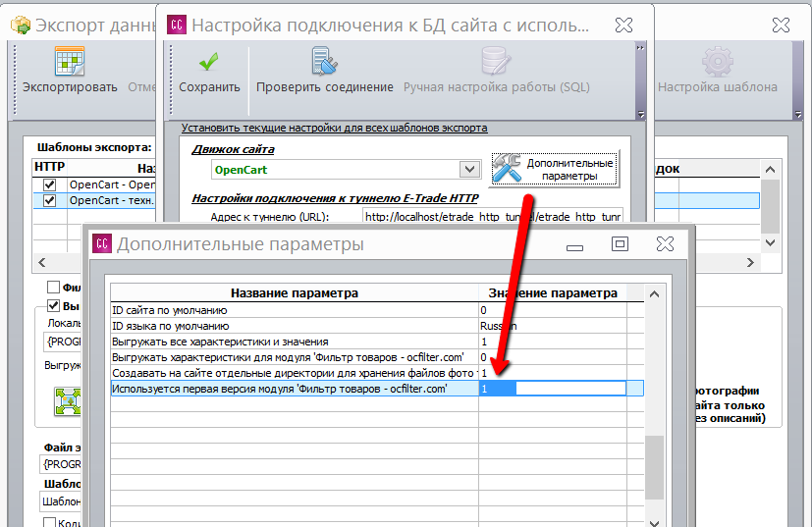Screen dimensions: 812x527
Task: Click the Адрес к туннелю URL field
Action: pos(493,216)
